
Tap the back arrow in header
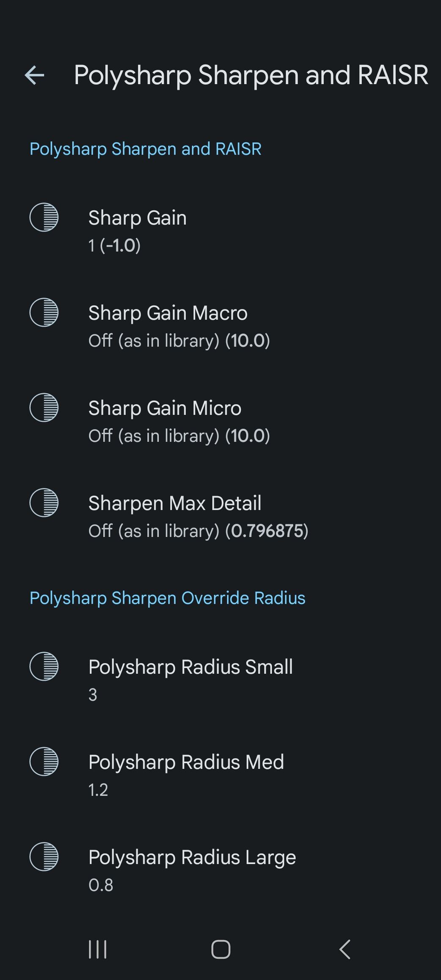tap(35, 75)
